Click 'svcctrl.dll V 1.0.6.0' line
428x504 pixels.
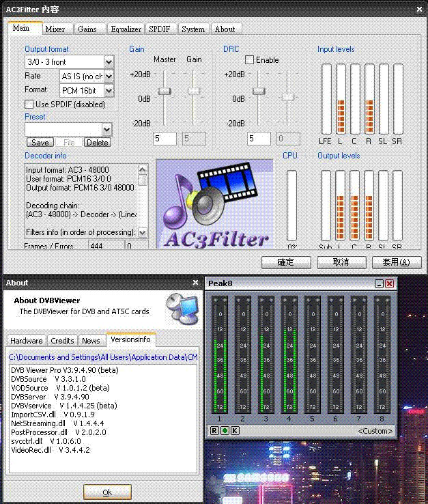click(x=46, y=441)
